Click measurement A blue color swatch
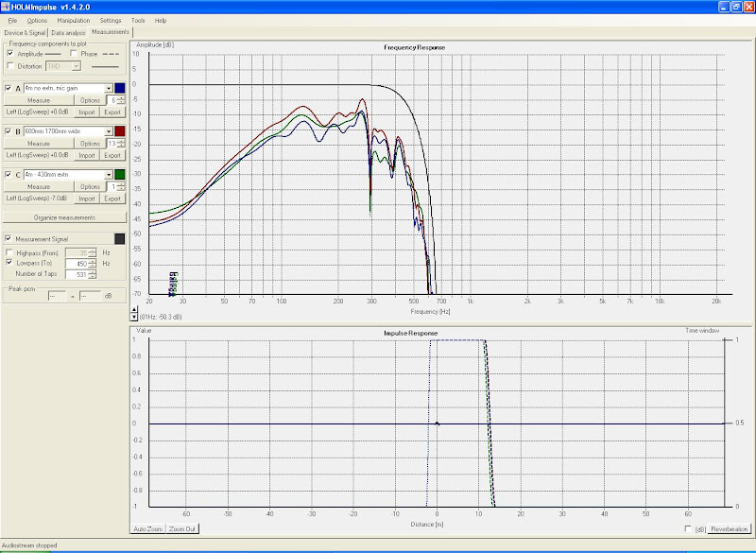 (x=120, y=88)
